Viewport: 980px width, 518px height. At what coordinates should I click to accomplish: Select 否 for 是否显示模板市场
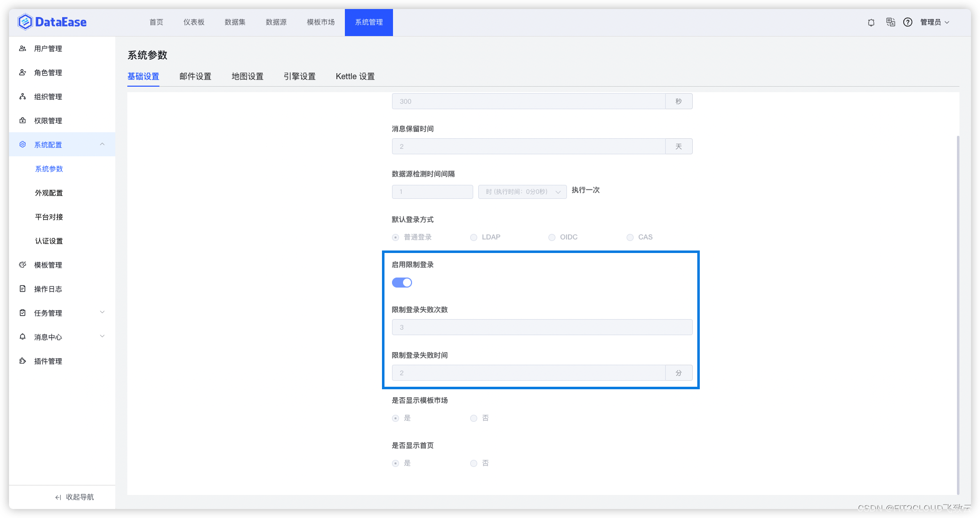click(474, 418)
